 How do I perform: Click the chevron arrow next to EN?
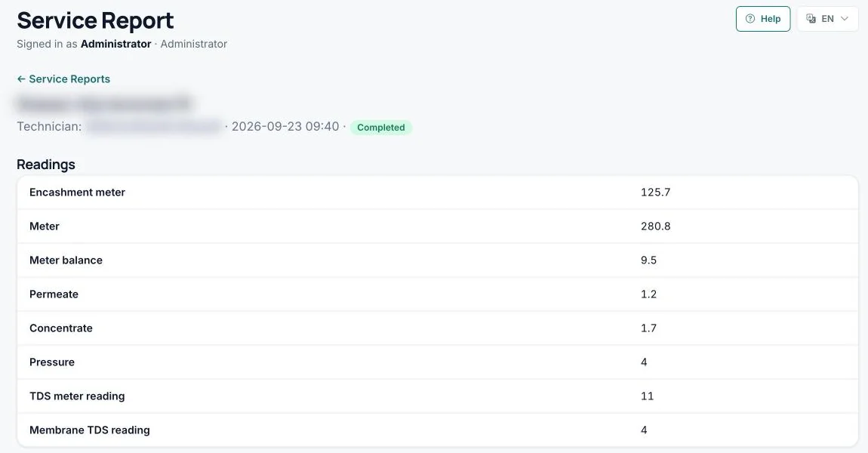coord(845,19)
